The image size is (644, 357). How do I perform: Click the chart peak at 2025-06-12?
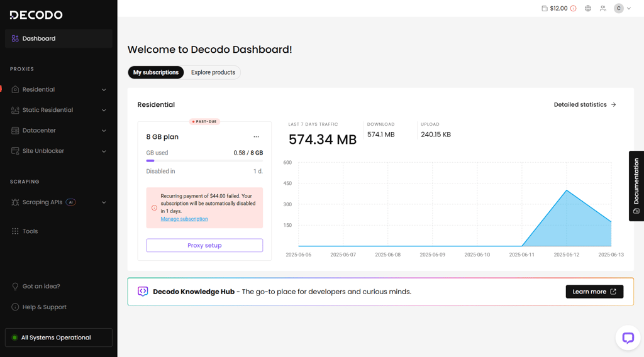tap(567, 190)
